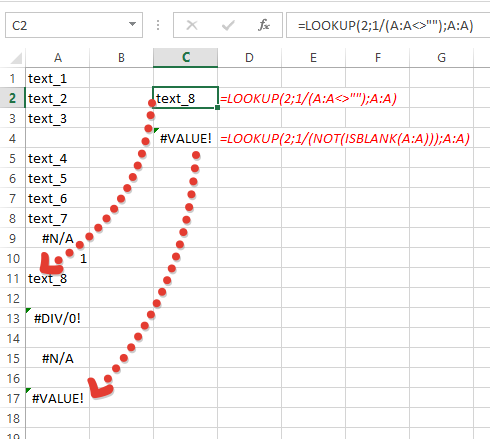The height and width of the screenshot is (439, 490).
Task: Click cell A5 containing text_4
Action: pos(58,158)
